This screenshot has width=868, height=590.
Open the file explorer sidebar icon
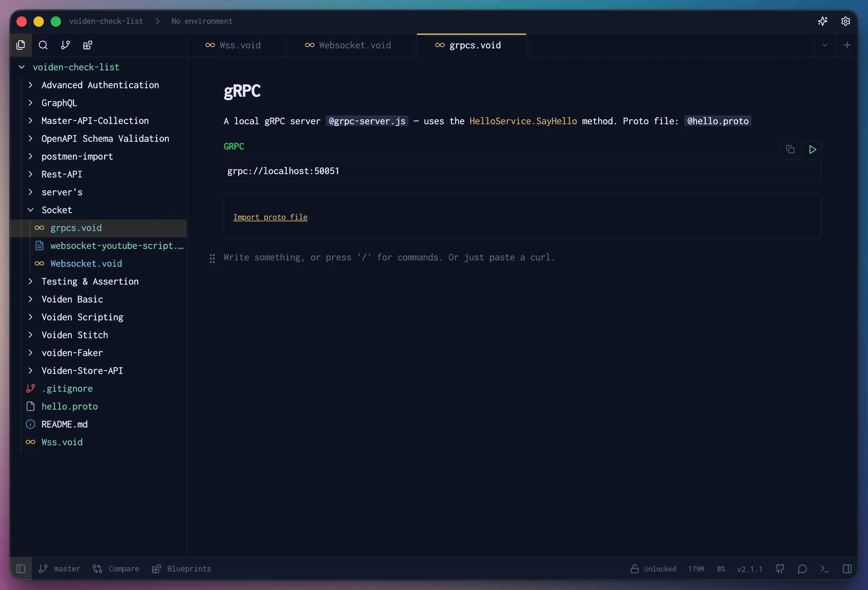tap(21, 45)
